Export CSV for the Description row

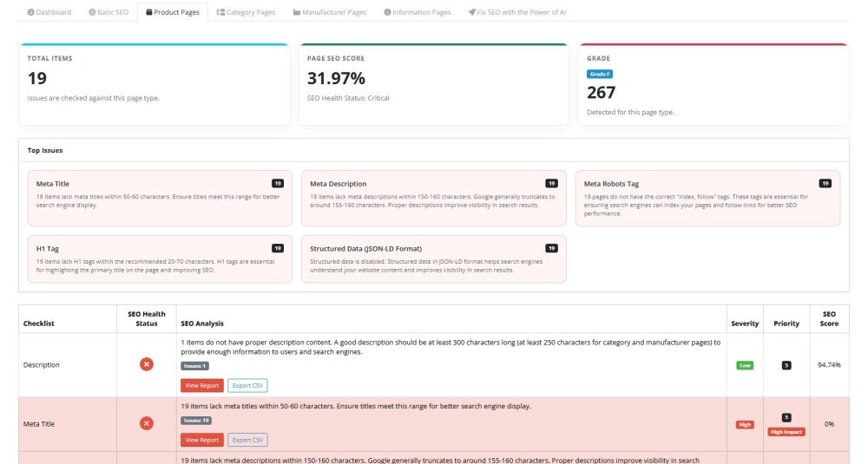tap(247, 385)
